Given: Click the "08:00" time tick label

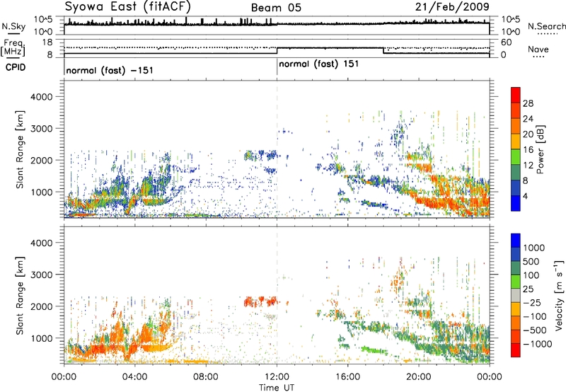Looking at the screenshot, I should click(x=206, y=377).
